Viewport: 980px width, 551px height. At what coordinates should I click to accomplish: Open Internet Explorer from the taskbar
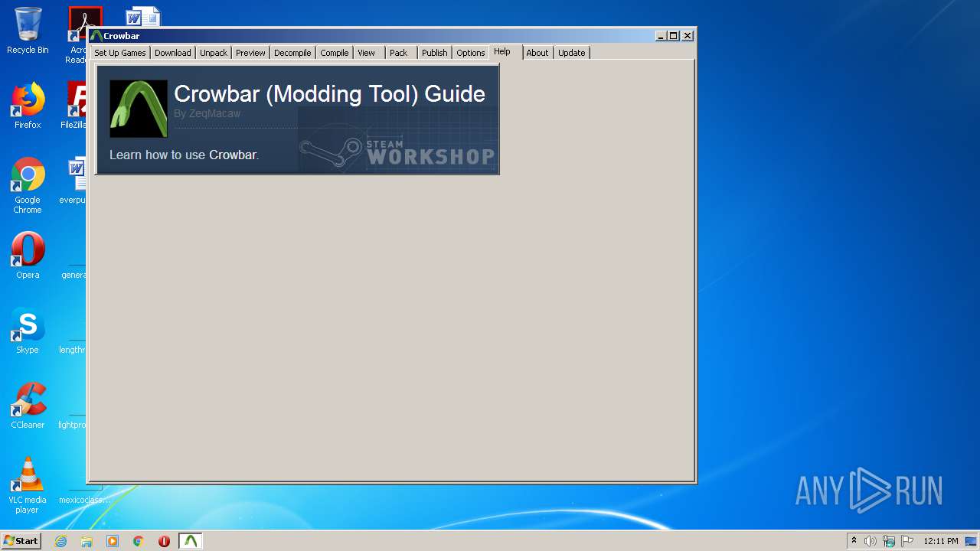pos(60,541)
